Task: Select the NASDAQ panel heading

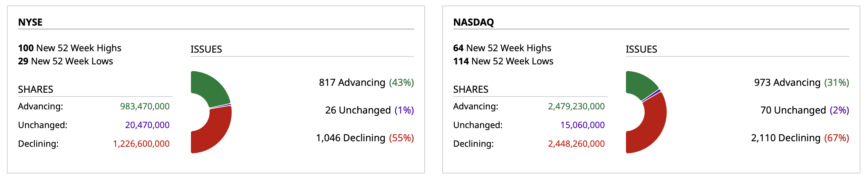Action: click(x=473, y=22)
